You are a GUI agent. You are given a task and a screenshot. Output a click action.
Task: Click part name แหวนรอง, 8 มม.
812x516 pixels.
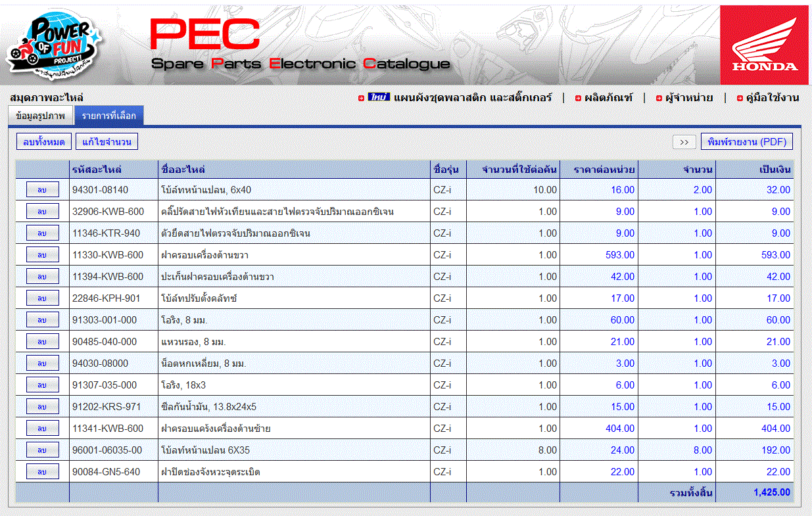[x=193, y=342]
